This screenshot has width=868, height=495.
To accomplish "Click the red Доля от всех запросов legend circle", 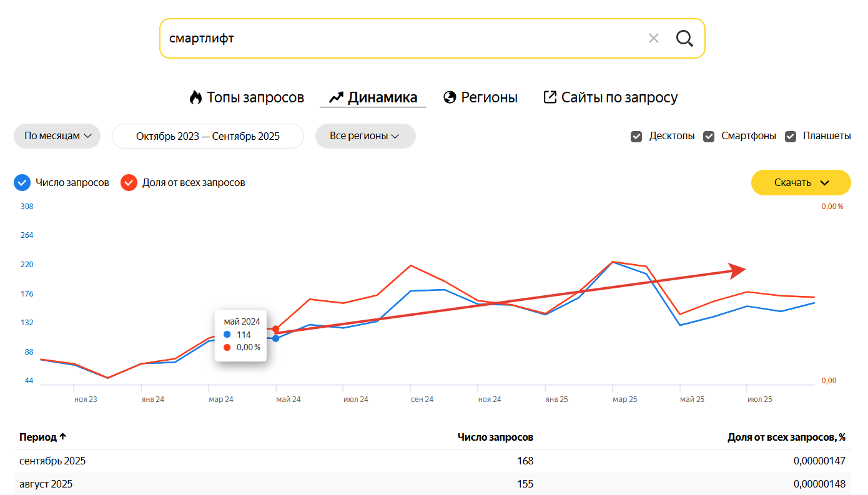I will point(129,182).
